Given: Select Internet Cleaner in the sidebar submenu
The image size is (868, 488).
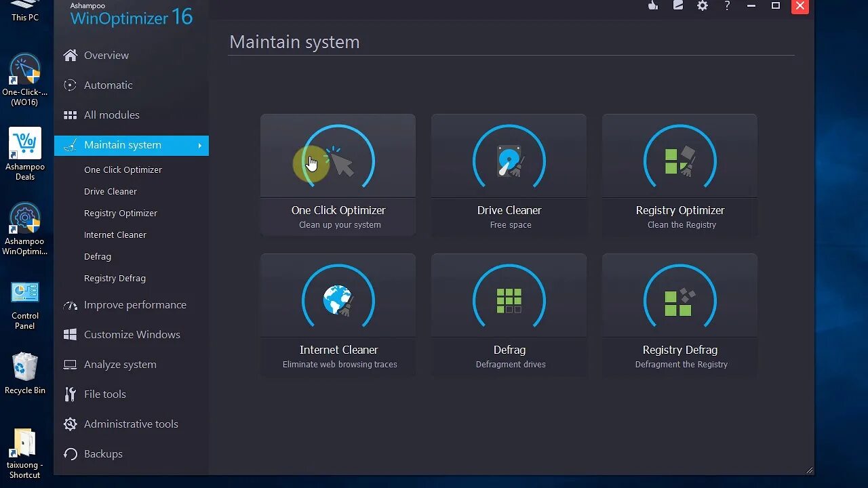Looking at the screenshot, I should 115,235.
